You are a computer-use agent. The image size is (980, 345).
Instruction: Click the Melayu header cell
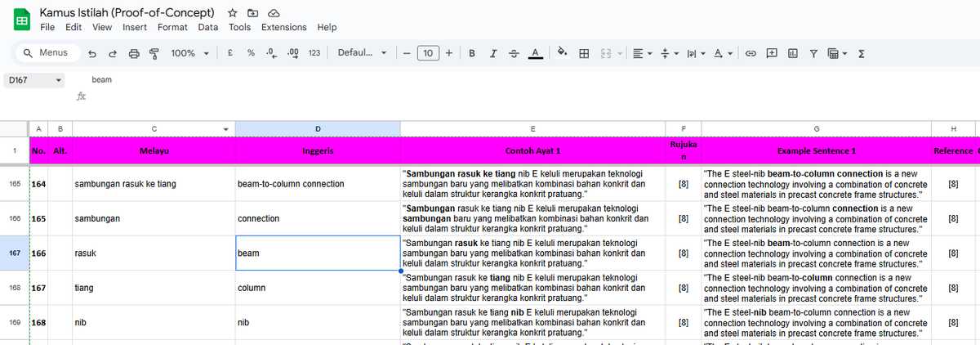click(x=154, y=151)
